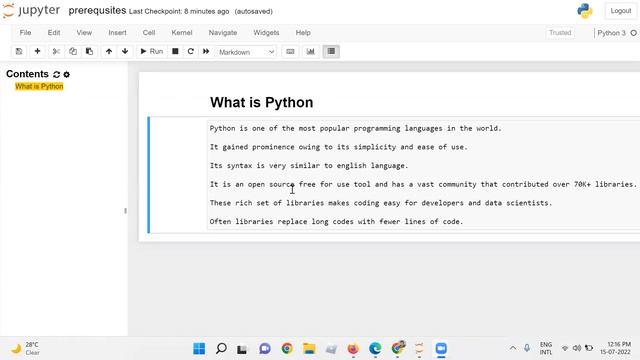Open the Widgets menu

coord(266,33)
